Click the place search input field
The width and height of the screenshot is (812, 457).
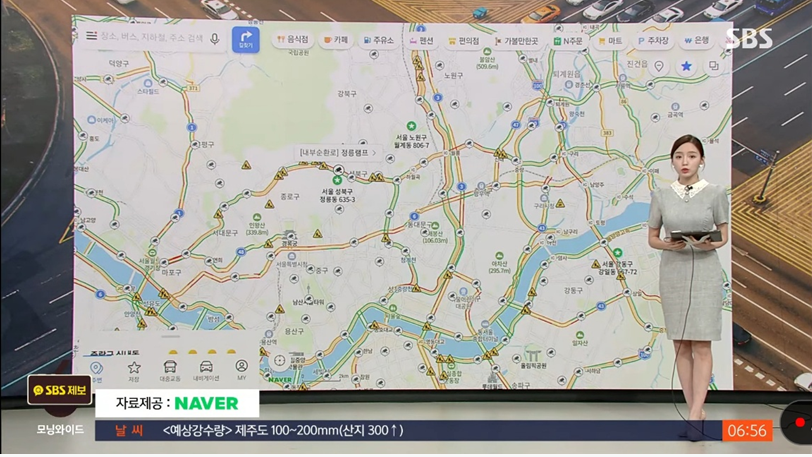(152, 37)
